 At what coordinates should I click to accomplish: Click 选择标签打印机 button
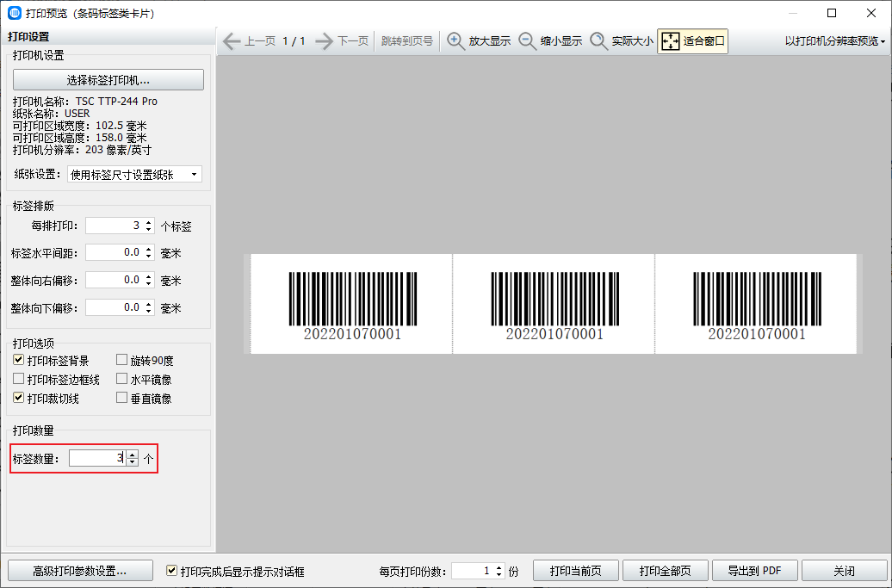[108, 79]
